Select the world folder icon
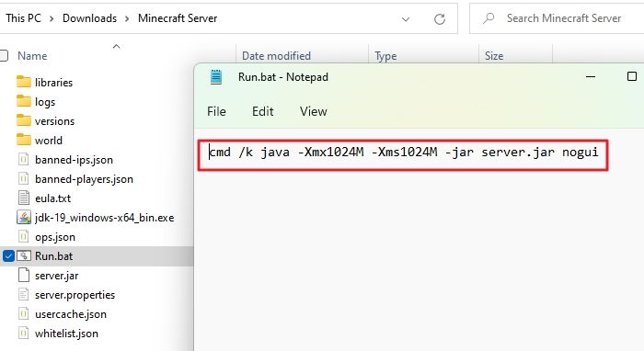644x351 pixels. pos(23,140)
